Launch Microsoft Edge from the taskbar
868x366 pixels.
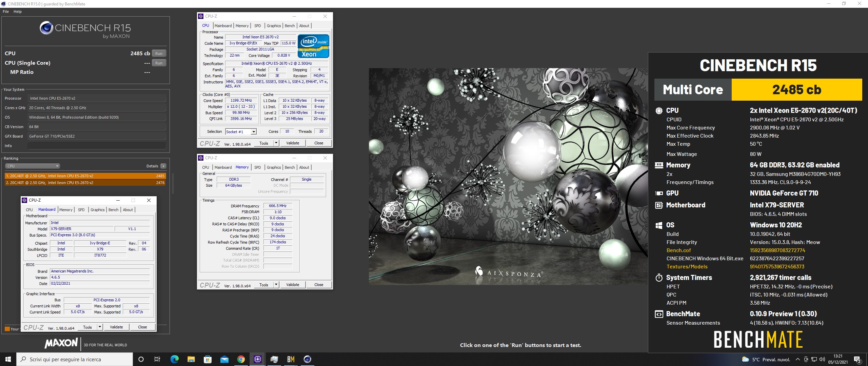pos(174,359)
